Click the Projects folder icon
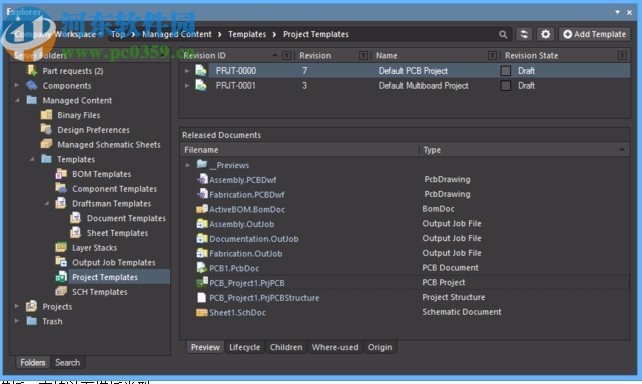The height and width of the screenshot is (384, 642). point(32,306)
